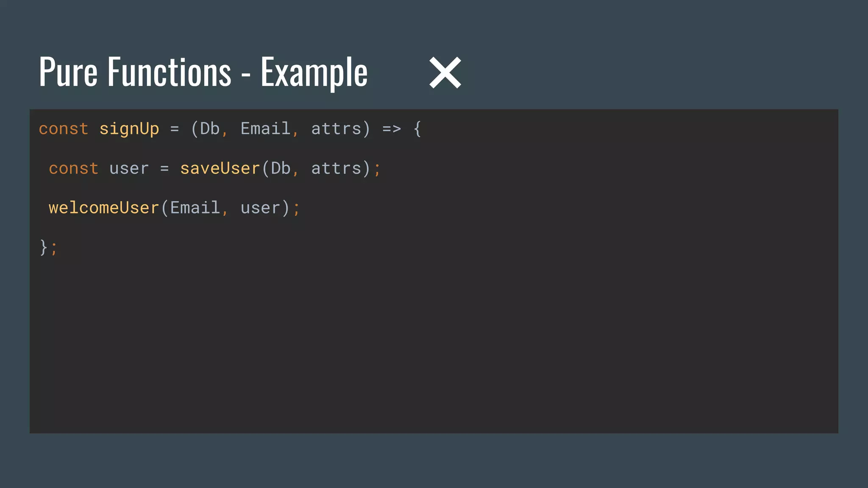868x488 pixels.
Task: Click the "welcomeUser" function call
Action: pos(104,208)
